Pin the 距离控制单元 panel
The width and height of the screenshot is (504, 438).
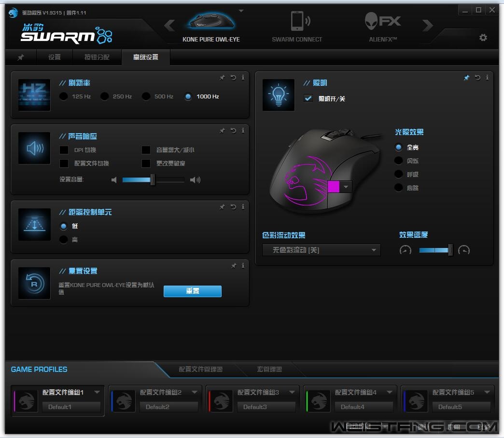click(x=222, y=207)
